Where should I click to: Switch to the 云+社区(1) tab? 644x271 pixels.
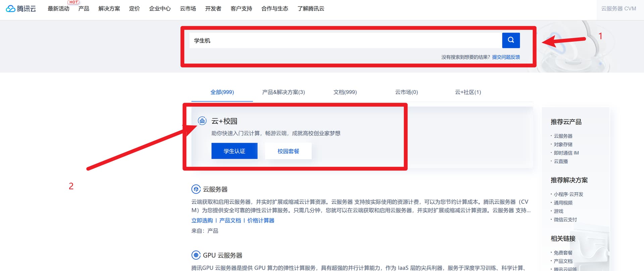click(x=468, y=92)
